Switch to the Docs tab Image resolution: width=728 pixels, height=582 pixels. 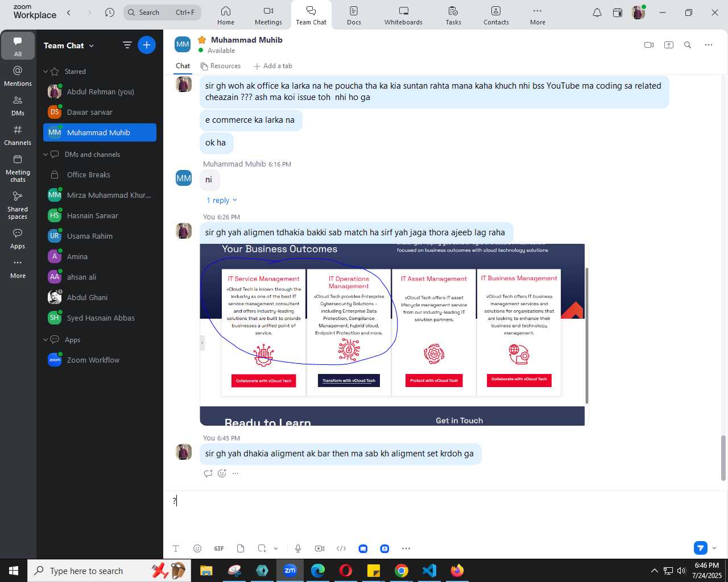354,15
